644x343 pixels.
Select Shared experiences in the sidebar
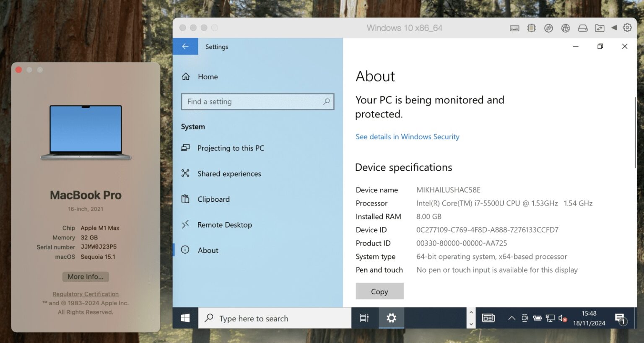[229, 174]
